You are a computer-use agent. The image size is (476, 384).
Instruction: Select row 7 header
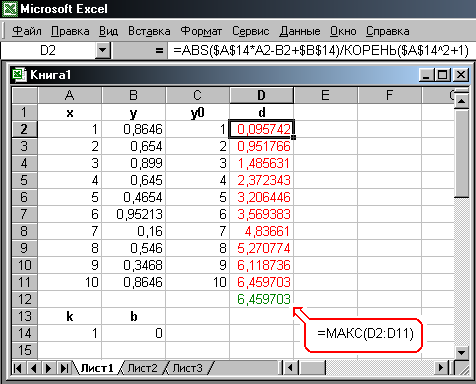(x=25, y=214)
